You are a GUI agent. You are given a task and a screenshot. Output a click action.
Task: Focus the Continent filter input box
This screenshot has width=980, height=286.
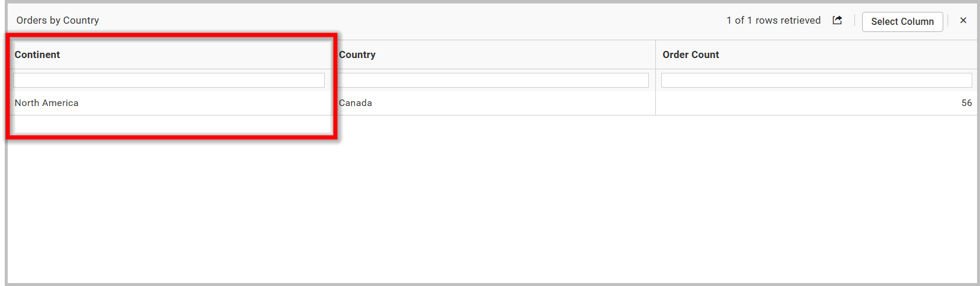pos(169,80)
